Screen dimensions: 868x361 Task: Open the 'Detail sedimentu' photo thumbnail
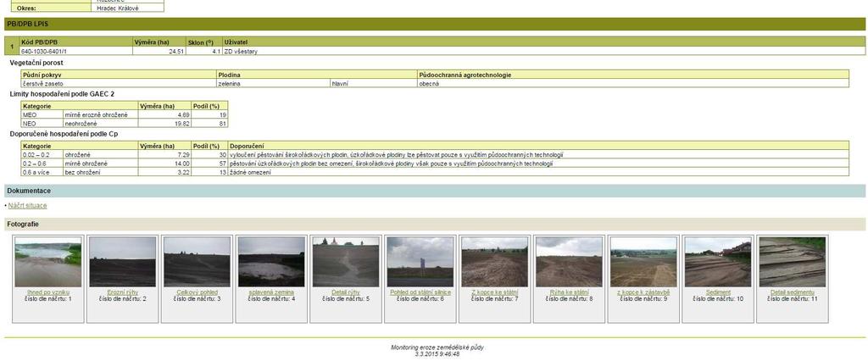click(x=793, y=262)
